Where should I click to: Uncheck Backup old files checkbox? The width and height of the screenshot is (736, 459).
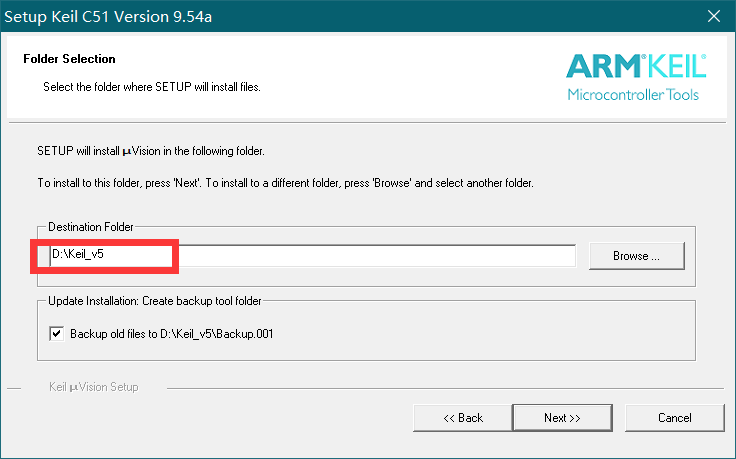[x=57, y=334]
